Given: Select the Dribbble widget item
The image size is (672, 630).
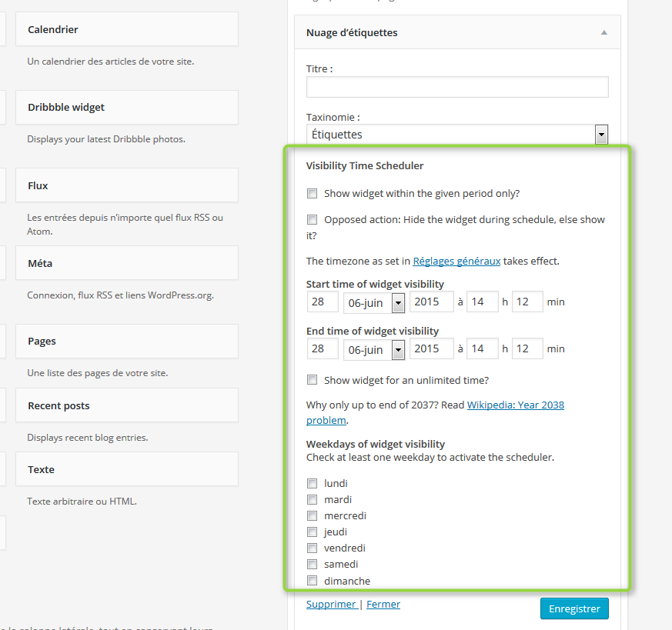Looking at the screenshot, I should (127, 108).
